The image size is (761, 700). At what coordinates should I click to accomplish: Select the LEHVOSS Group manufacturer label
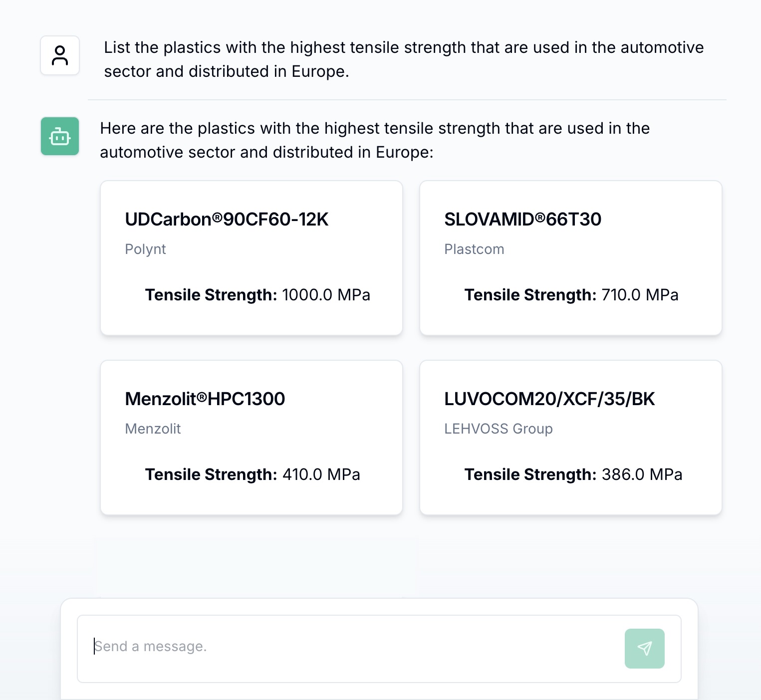pyautogui.click(x=498, y=429)
